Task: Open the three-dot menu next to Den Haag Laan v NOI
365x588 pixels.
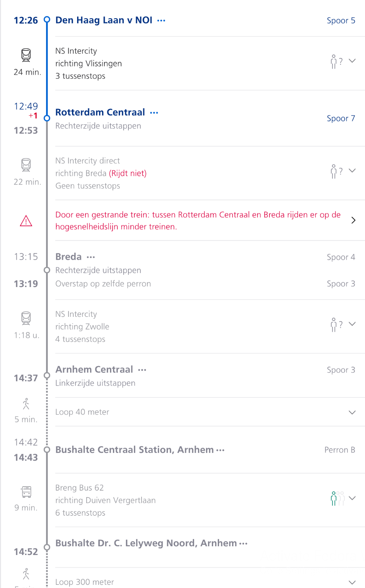Action: 161,21
